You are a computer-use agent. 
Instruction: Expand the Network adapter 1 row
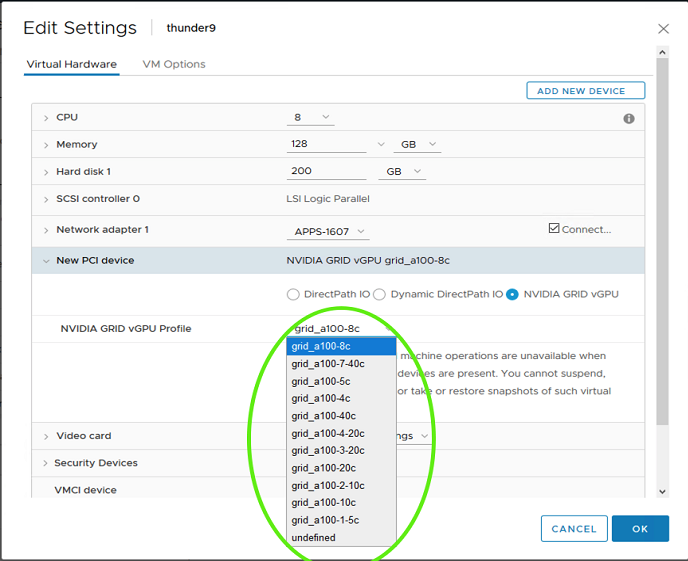pyautogui.click(x=46, y=231)
